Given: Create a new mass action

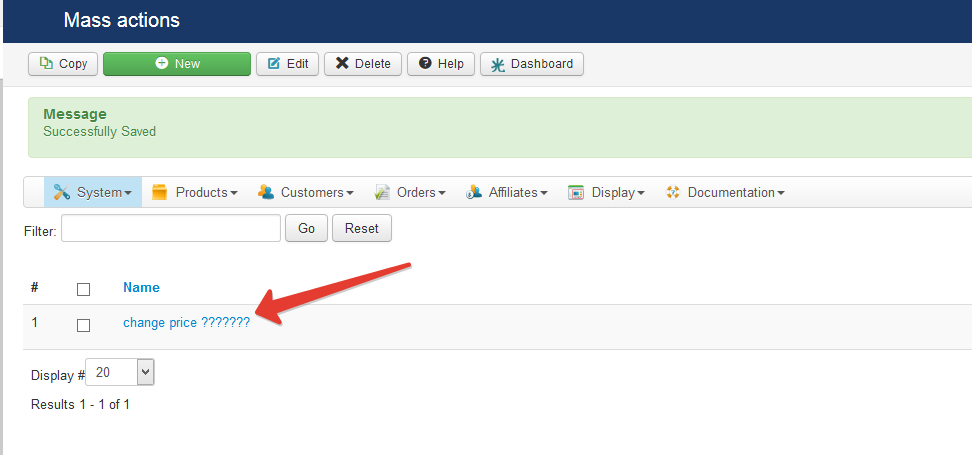Looking at the screenshot, I should click(x=177, y=64).
